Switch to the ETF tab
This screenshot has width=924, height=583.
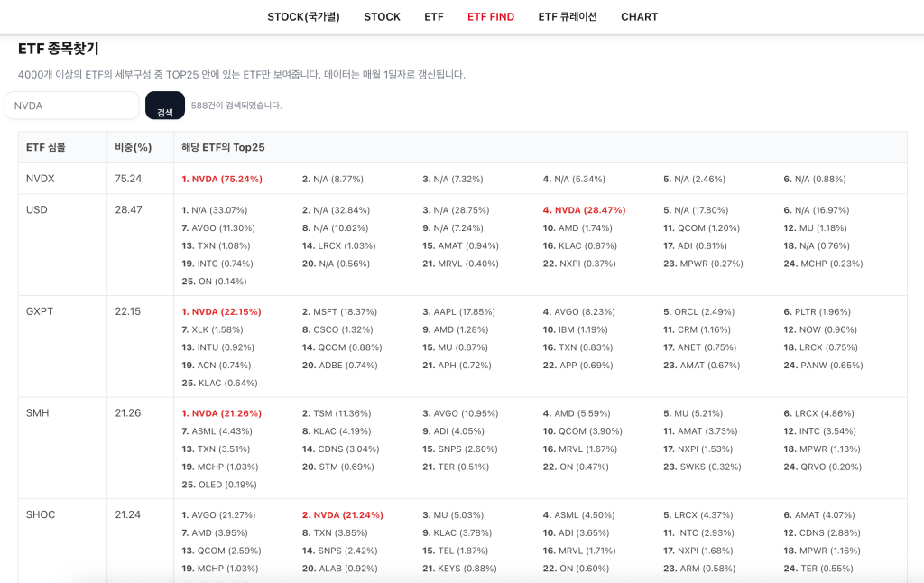(x=434, y=17)
